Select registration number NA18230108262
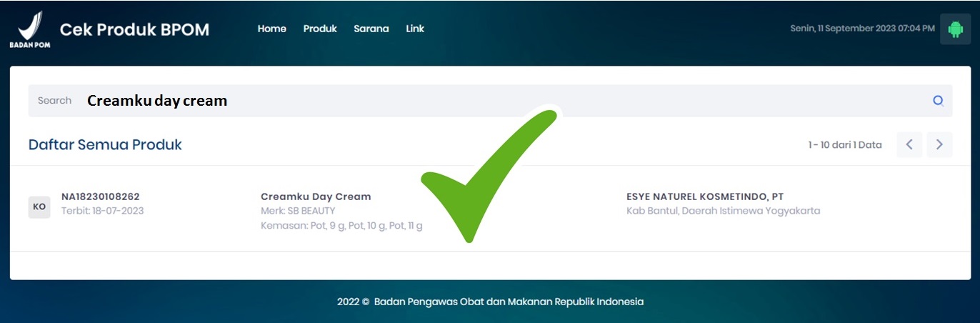The width and height of the screenshot is (980, 323). tap(101, 197)
